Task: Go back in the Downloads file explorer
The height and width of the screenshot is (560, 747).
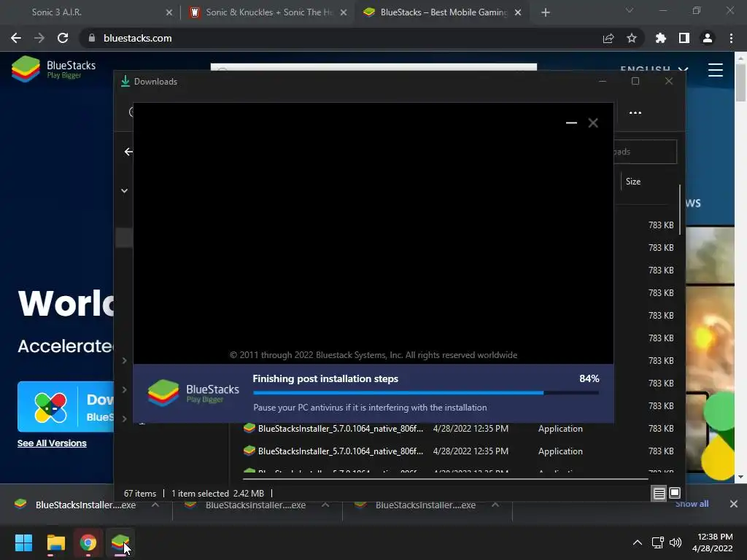Action: 128,152
